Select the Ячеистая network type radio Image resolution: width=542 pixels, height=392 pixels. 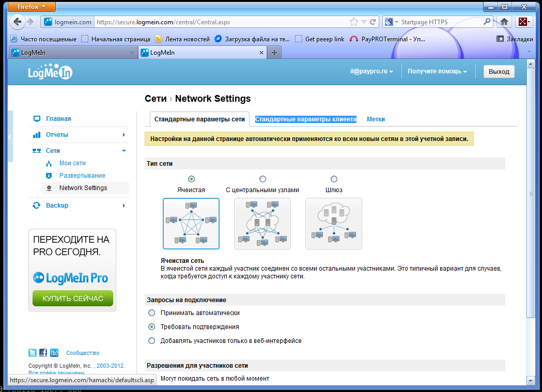point(192,179)
